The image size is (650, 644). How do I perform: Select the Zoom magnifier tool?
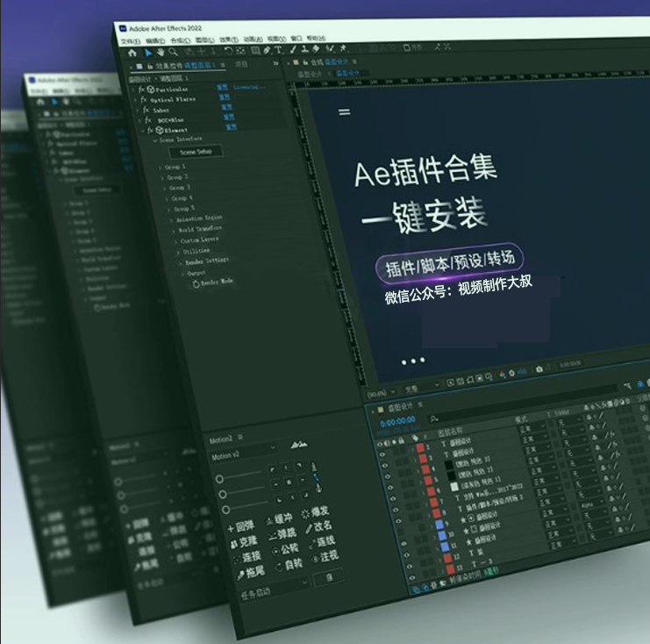pos(173,53)
